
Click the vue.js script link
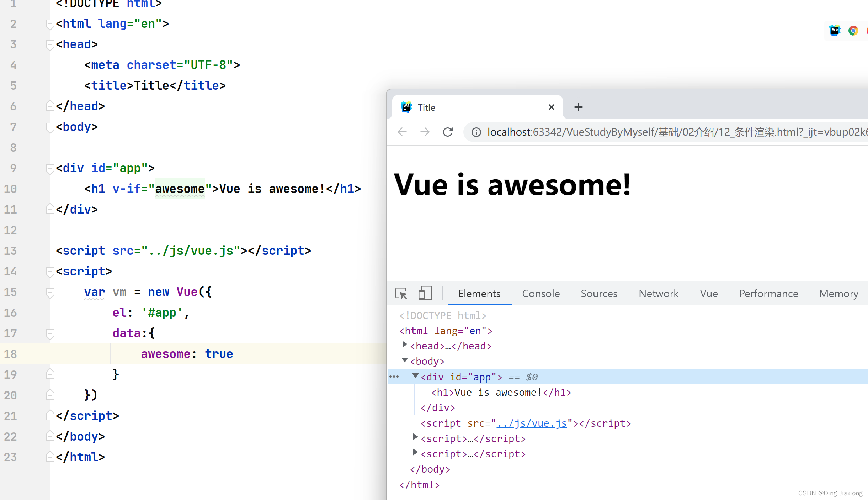(x=531, y=423)
